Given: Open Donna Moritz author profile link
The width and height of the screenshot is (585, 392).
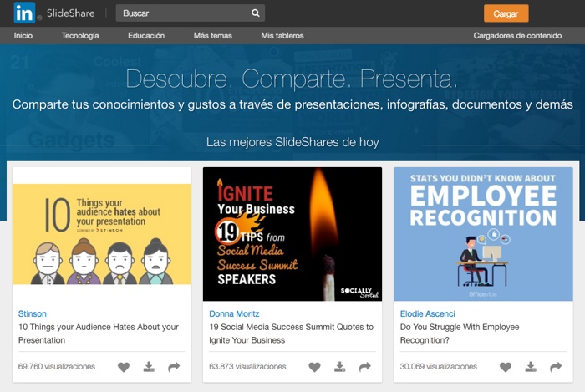Looking at the screenshot, I should [234, 313].
